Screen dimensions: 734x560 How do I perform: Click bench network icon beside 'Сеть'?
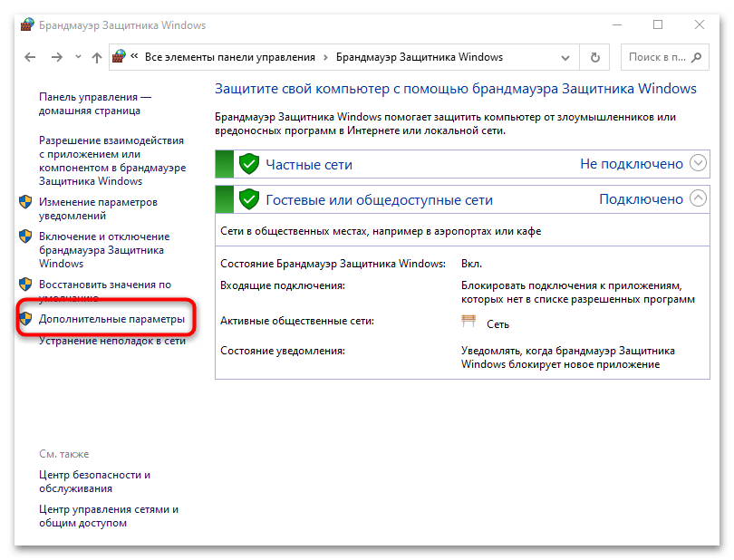468,321
